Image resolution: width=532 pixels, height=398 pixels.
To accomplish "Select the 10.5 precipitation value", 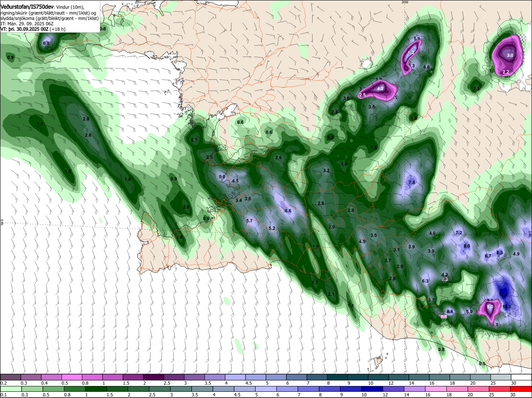I will [x=507, y=307].
